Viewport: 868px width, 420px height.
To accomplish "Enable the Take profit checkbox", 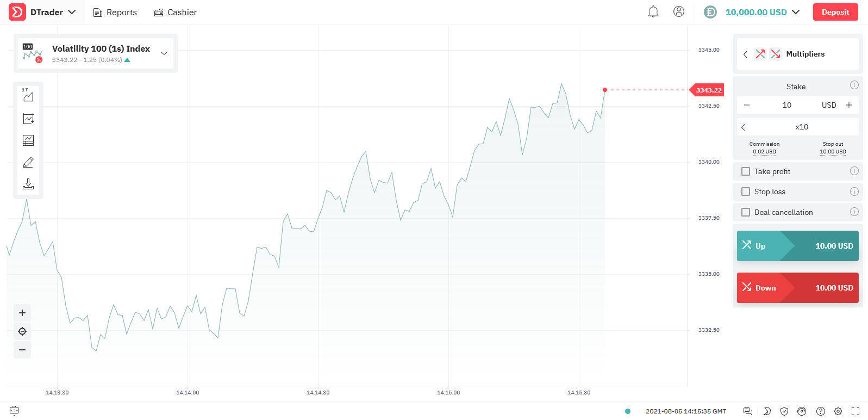I will coord(746,171).
